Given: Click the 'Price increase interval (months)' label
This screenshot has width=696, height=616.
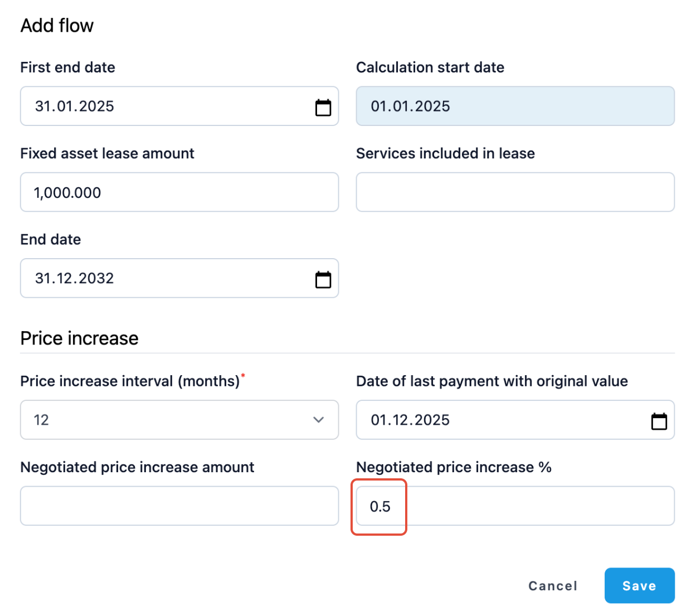Looking at the screenshot, I should (x=130, y=381).
